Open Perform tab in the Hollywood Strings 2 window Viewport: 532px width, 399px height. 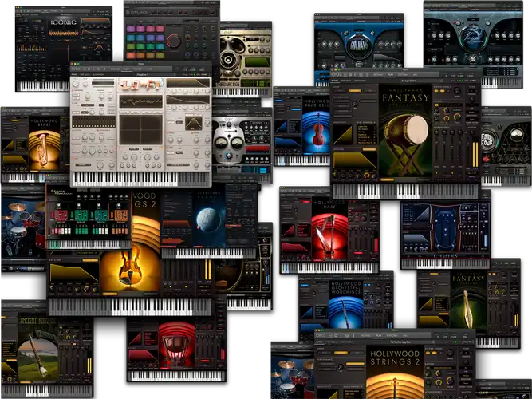coord(392,335)
